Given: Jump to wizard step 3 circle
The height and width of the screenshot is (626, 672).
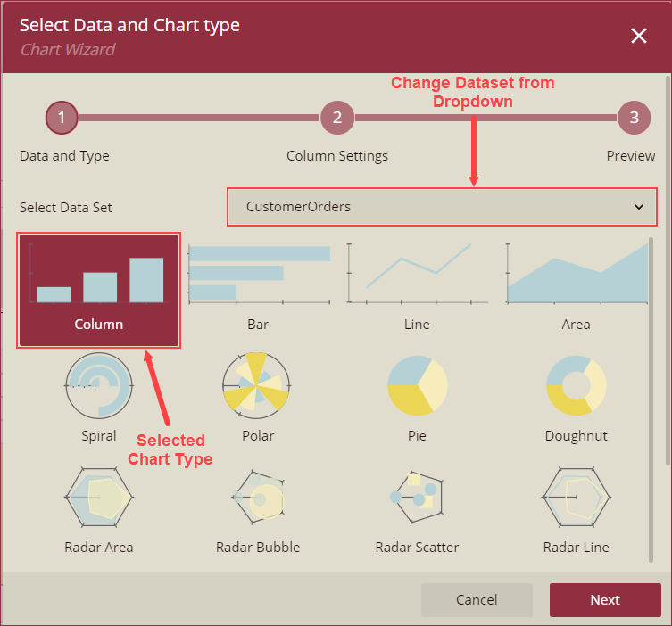Looking at the screenshot, I should [634, 118].
